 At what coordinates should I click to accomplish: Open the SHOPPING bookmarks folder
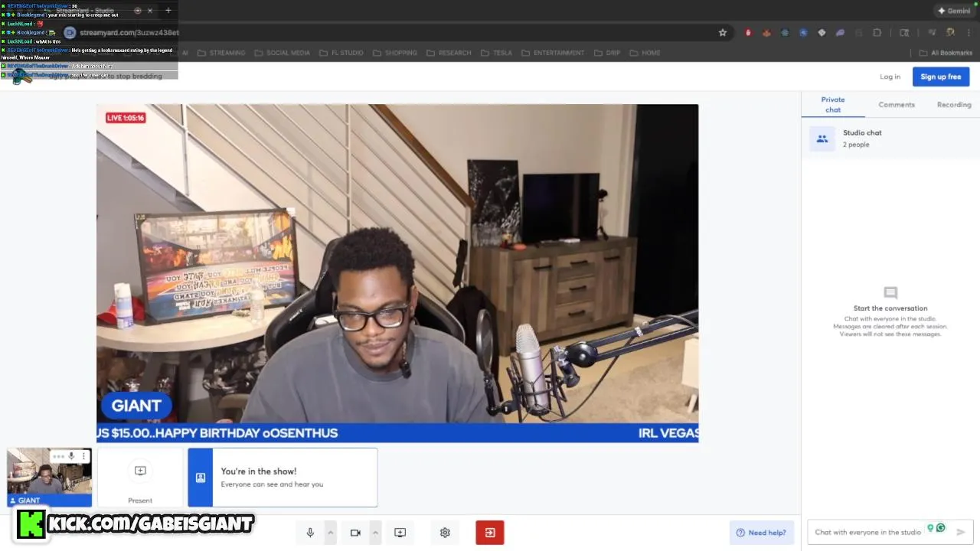coord(394,53)
